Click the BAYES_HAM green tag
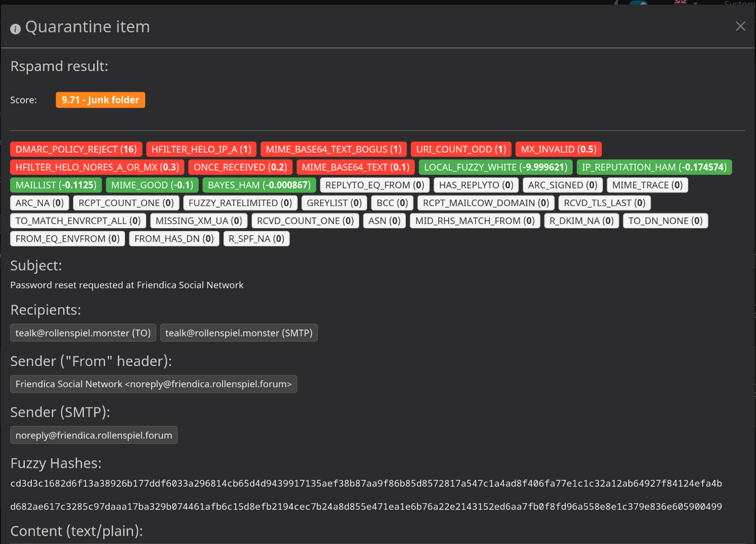Image resolution: width=756 pixels, height=544 pixels. [x=259, y=185]
